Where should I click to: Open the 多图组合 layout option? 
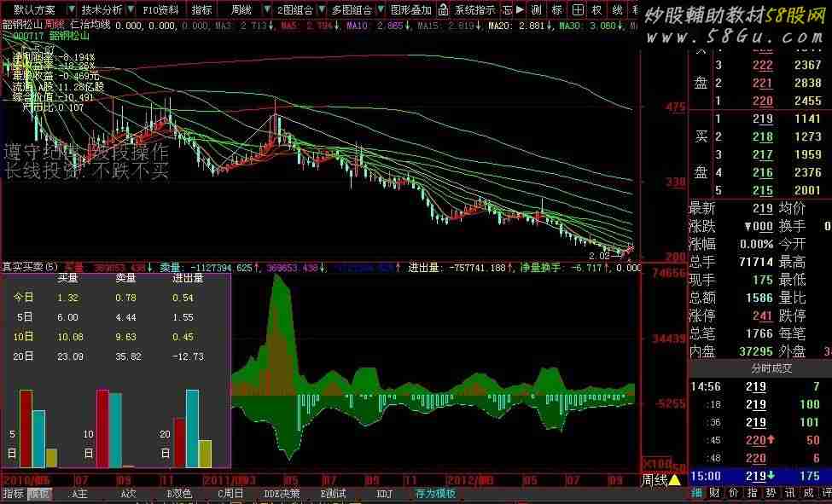[352, 9]
